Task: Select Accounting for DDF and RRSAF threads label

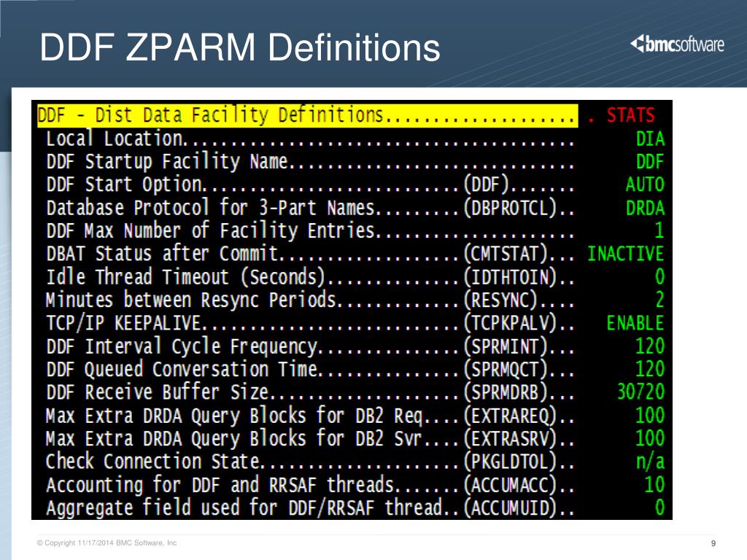Action: pos(220,484)
